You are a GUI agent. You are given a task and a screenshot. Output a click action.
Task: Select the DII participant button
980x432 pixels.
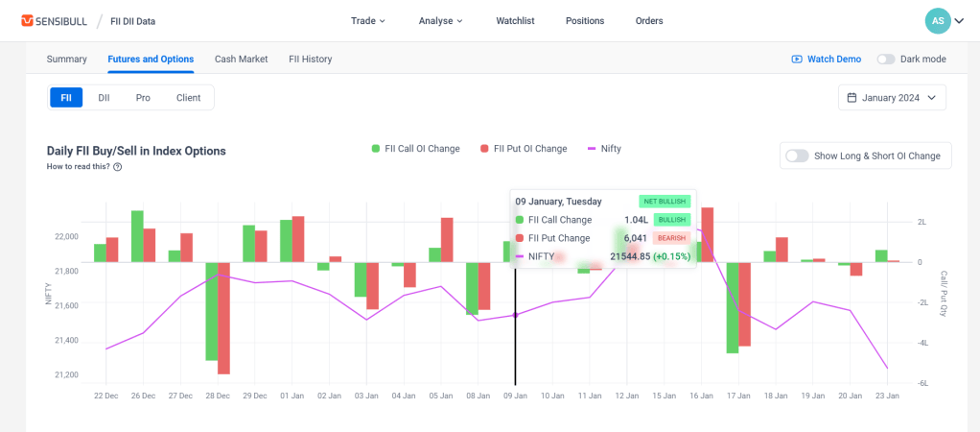click(104, 98)
